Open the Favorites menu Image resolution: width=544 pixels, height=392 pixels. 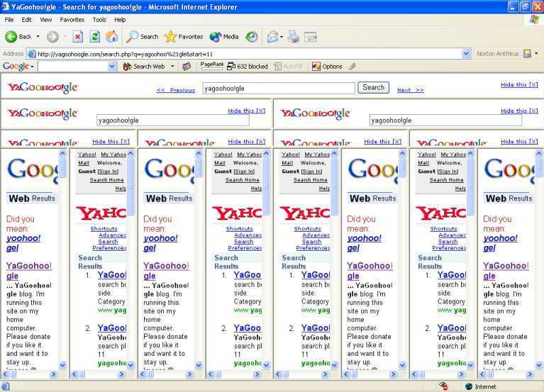pyautogui.click(x=72, y=20)
